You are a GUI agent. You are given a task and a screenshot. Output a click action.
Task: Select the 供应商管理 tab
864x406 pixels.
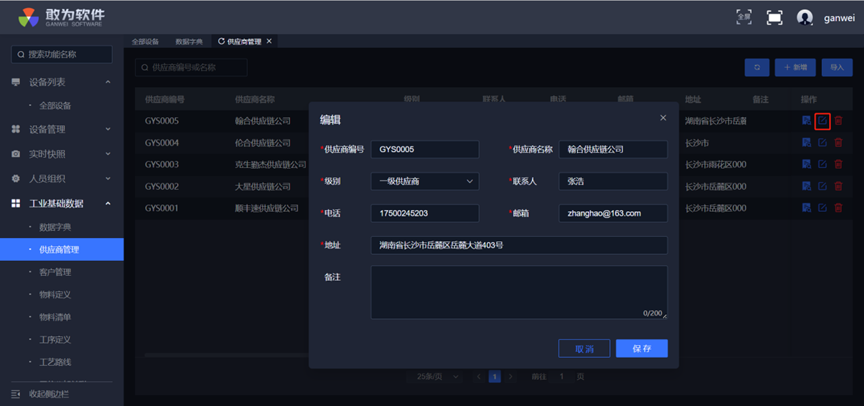point(244,41)
